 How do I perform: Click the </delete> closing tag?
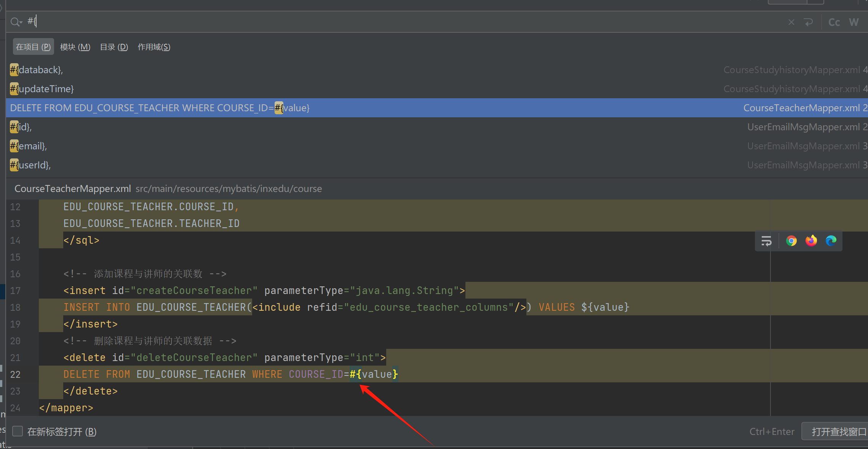point(91,391)
